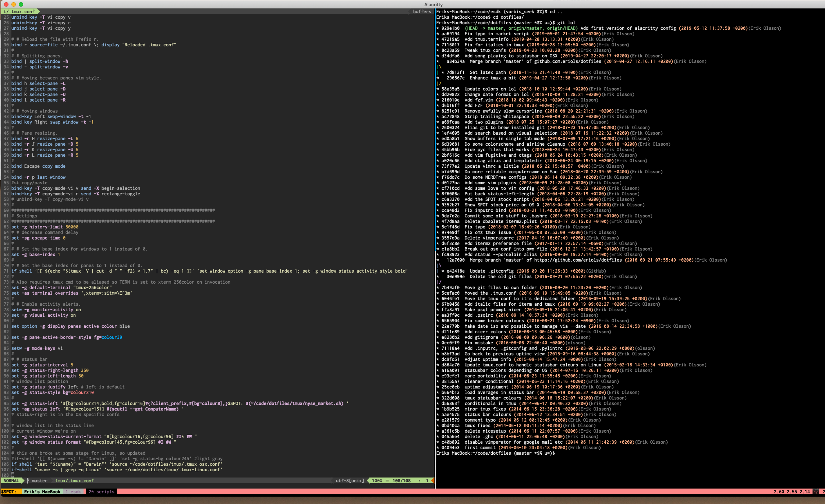The width and height of the screenshot is (825, 504).
Task: Click the powerline arrow after the NORMAL segment
Action: point(23,480)
